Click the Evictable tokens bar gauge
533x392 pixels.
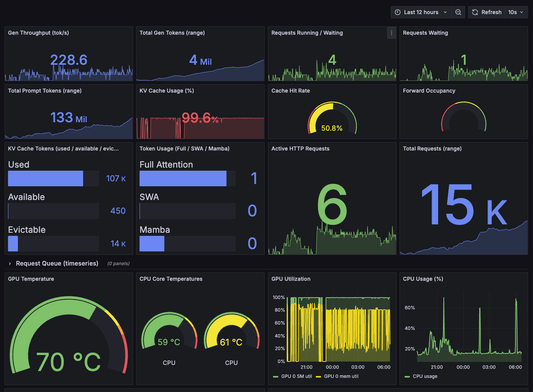[53, 243]
